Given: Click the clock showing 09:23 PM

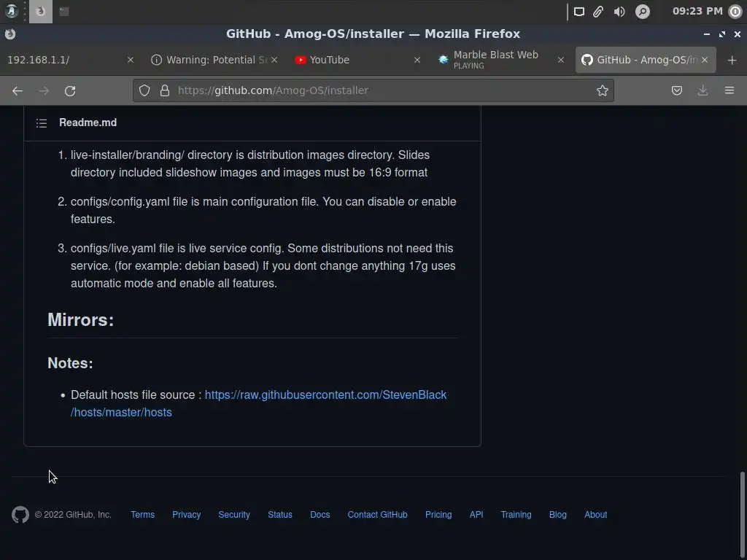Looking at the screenshot, I should pyautogui.click(x=697, y=11).
